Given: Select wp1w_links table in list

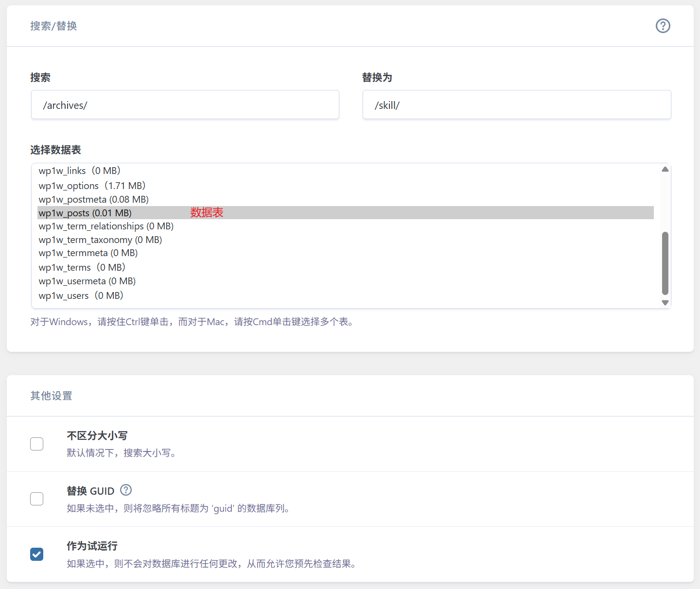Looking at the screenshot, I should 80,171.
